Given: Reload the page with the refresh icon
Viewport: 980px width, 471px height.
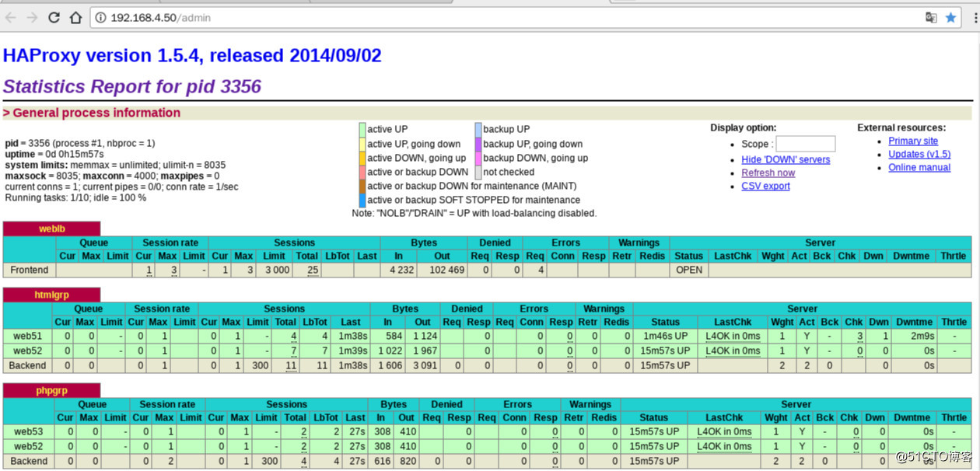Looking at the screenshot, I should tap(54, 17).
